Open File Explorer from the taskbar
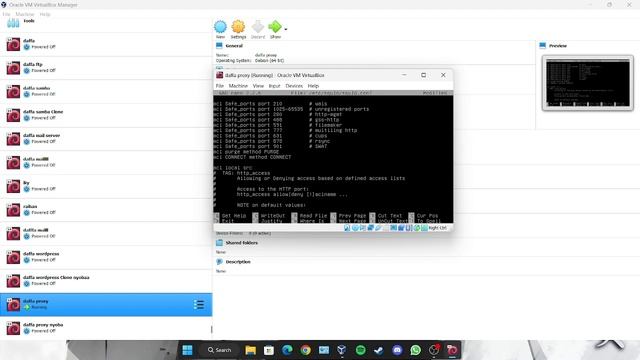Image resolution: width=640 pixels, height=360 pixels. [250, 350]
